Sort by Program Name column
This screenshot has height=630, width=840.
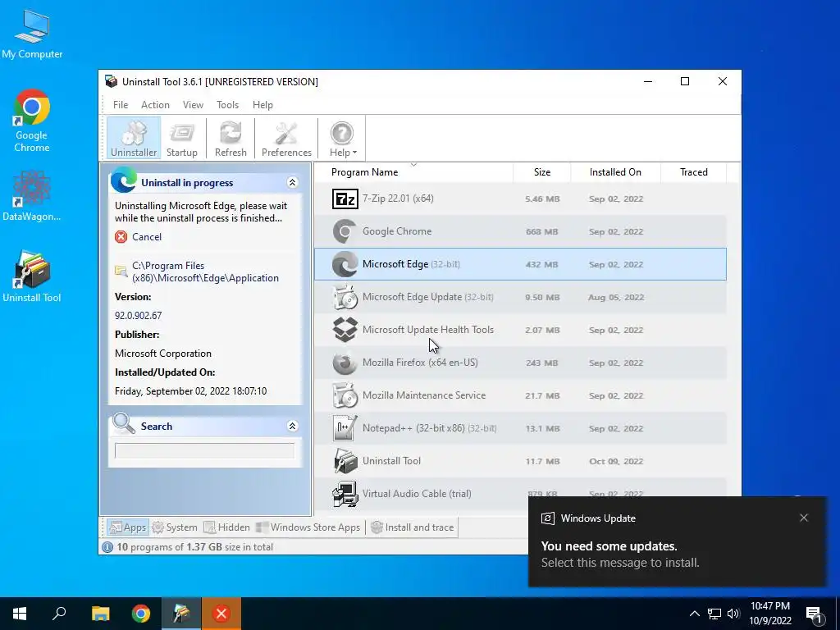coord(413,172)
